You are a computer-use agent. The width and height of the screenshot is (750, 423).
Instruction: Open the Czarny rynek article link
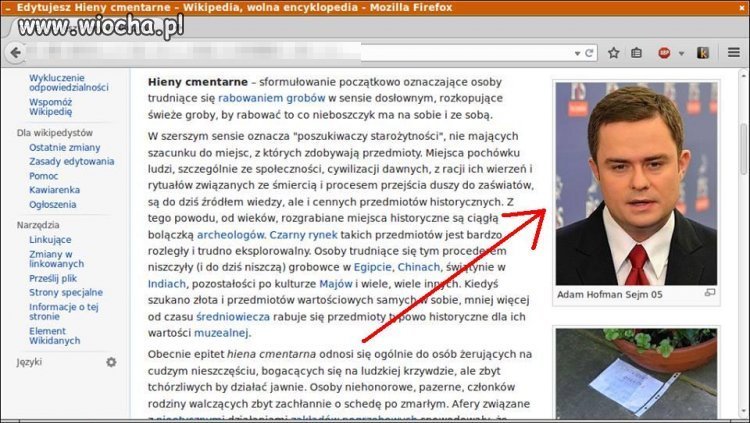pos(303,234)
